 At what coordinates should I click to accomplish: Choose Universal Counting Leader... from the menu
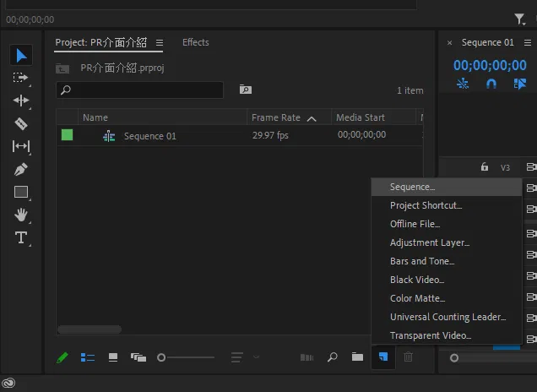pyautogui.click(x=447, y=317)
